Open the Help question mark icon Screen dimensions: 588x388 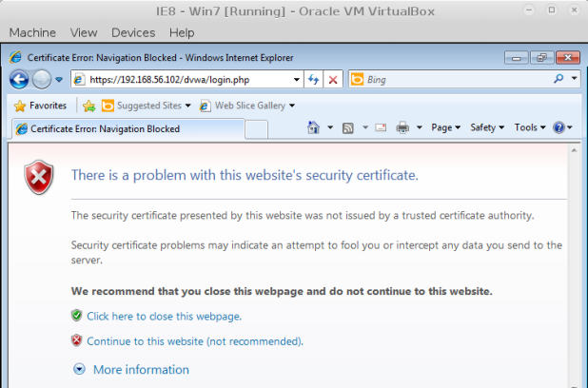click(559, 127)
